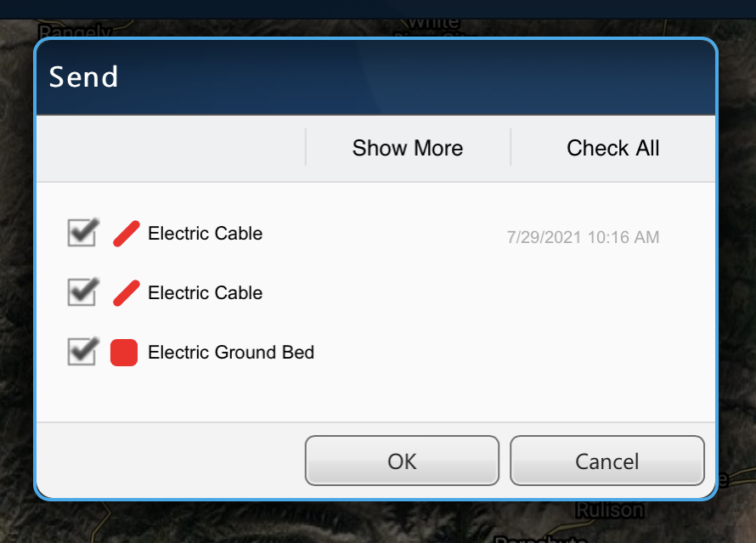Click the White place label on the map
Viewport: 756px width, 543px height.
(433, 23)
